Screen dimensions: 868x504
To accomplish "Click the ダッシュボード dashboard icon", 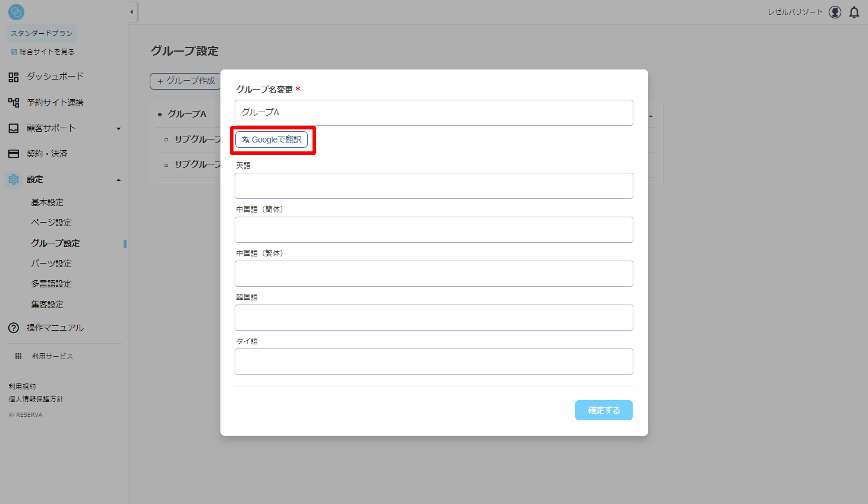I will point(14,77).
